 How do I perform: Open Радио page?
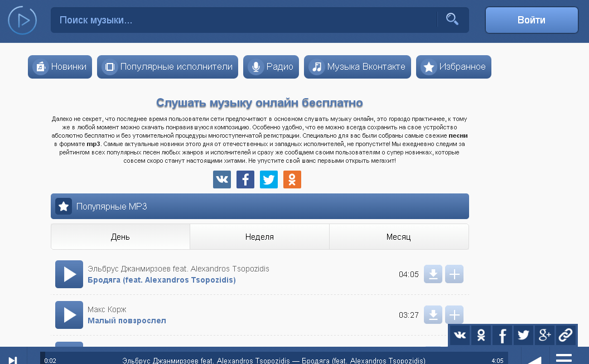pyautogui.click(x=271, y=67)
